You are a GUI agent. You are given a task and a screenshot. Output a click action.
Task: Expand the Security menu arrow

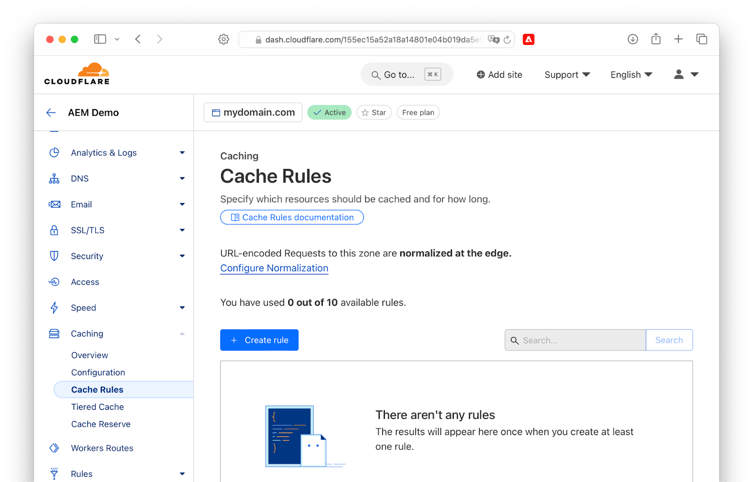click(x=182, y=256)
